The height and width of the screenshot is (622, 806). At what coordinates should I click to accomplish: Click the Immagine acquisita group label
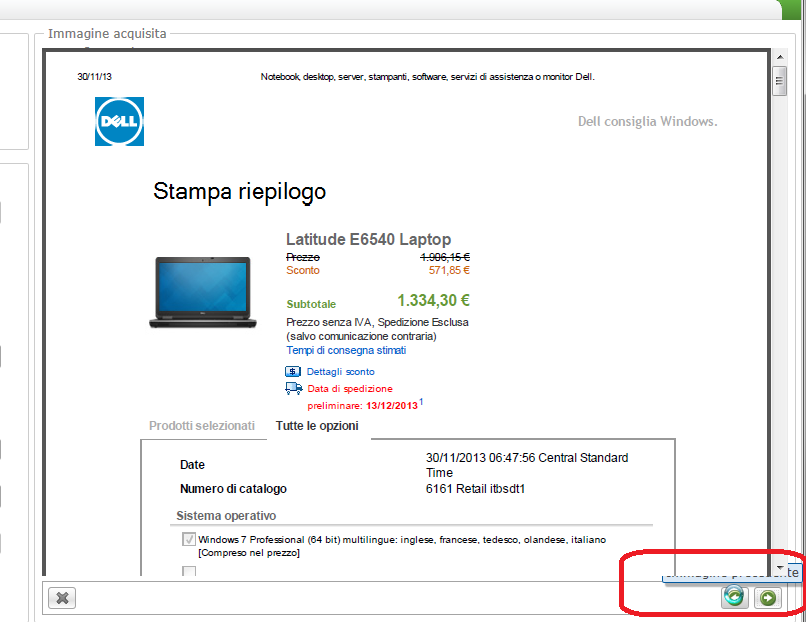pos(107,34)
